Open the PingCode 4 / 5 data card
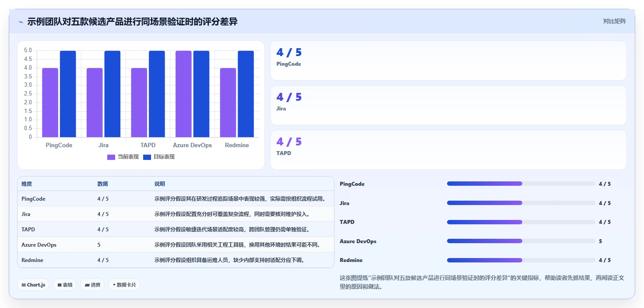 [448, 60]
